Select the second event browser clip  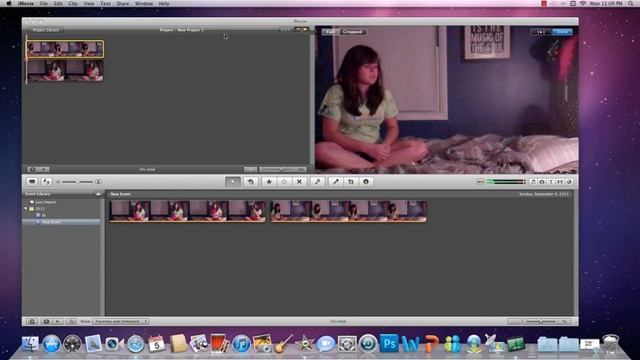pyautogui.click(x=348, y=211)
